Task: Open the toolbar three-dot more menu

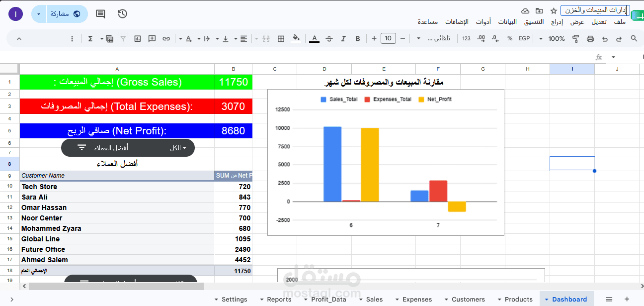Action: click(72, 38)
